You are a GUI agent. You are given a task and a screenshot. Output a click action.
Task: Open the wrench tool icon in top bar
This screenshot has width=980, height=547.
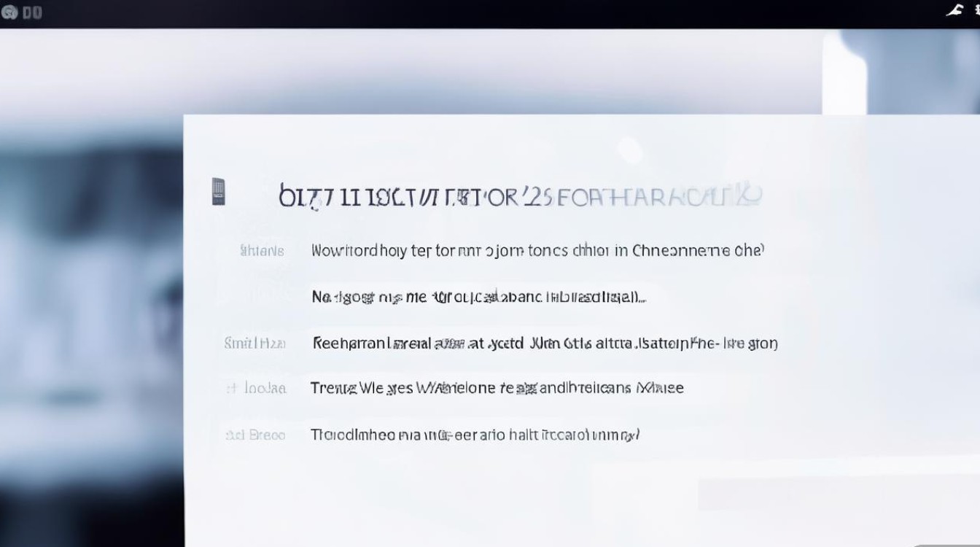[x=954, y=10]
